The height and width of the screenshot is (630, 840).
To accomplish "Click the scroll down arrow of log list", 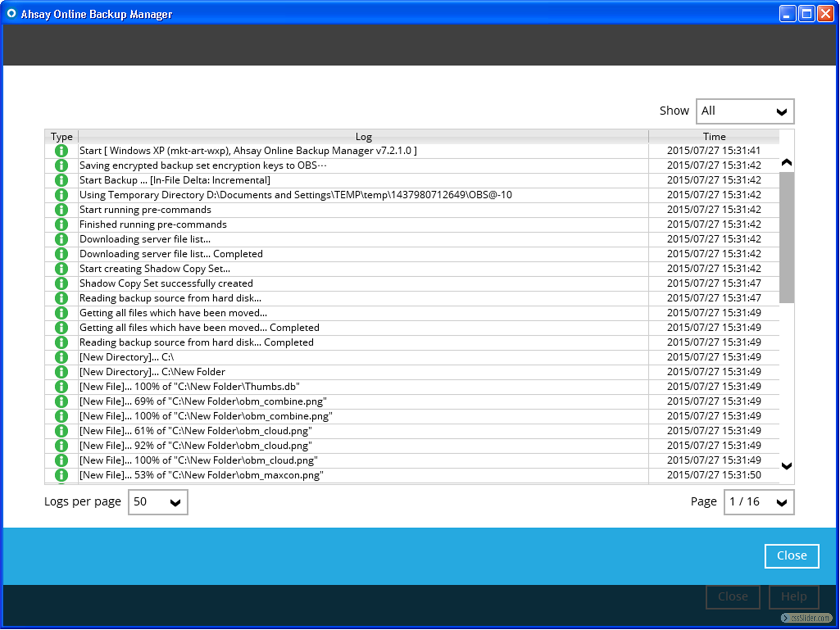I will [786, 466].
